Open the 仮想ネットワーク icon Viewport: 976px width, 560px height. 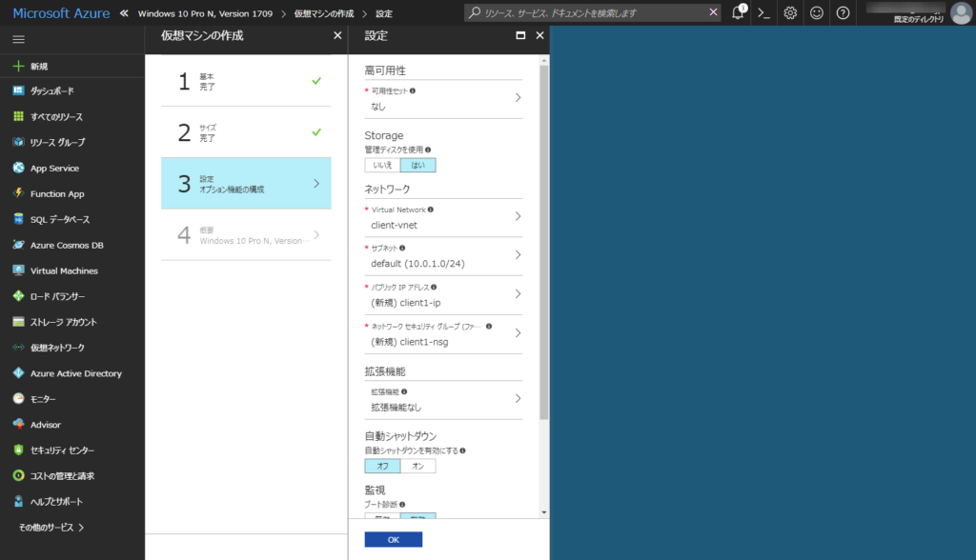click(x=19, y=348)
